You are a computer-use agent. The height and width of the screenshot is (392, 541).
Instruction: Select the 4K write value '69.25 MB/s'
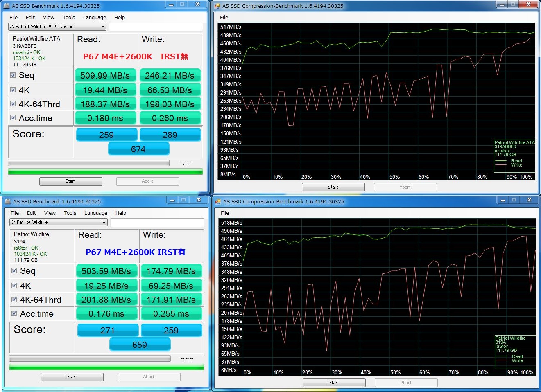click(171, 286)
